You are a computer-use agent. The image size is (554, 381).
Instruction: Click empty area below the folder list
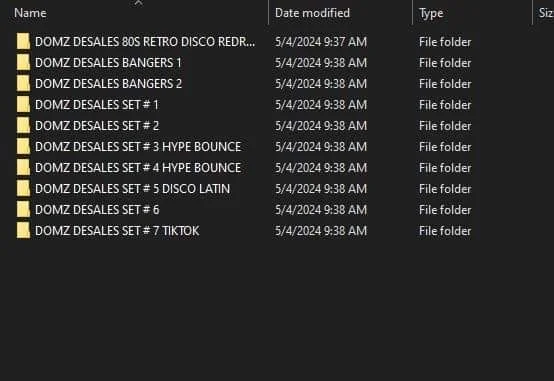click(277, 311)
